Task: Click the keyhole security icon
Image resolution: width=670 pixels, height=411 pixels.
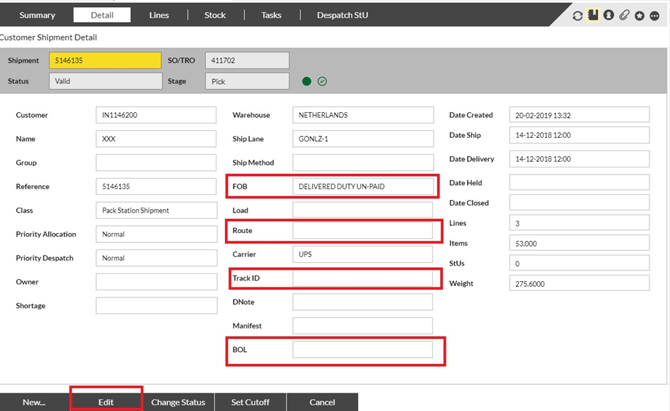Action: [608, 16]
